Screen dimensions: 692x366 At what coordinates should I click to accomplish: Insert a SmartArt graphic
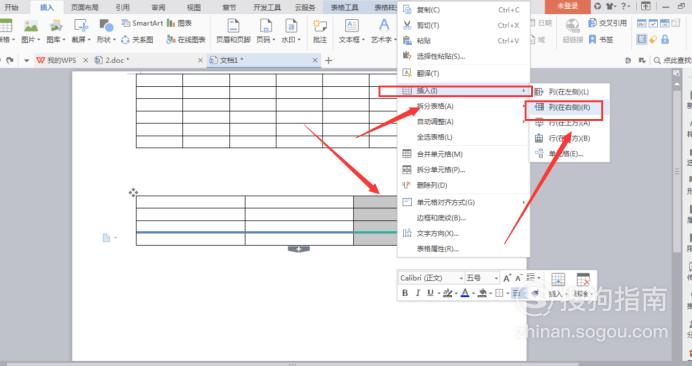click(x=142, y=23)
